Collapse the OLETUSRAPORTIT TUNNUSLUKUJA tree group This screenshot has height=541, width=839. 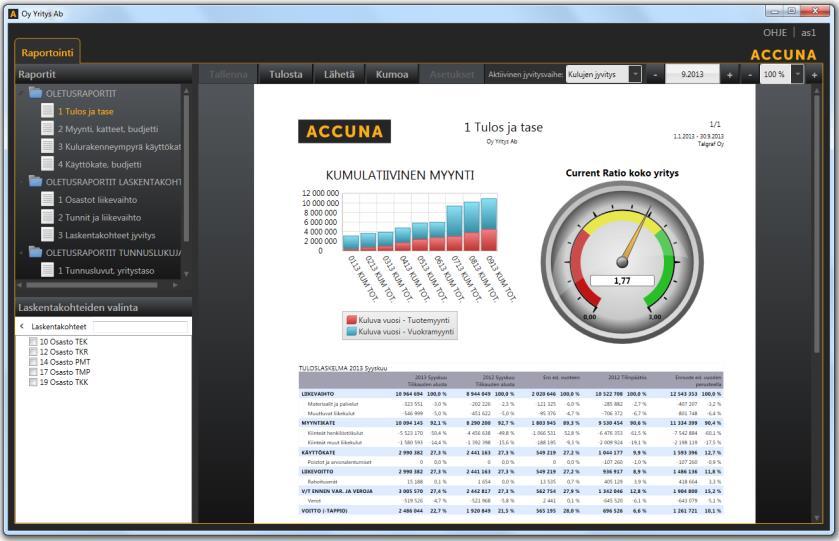tap(21, 252)
